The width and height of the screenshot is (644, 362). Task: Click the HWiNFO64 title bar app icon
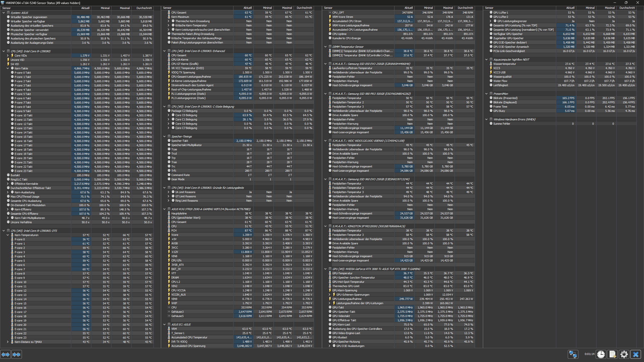(3, 3)
